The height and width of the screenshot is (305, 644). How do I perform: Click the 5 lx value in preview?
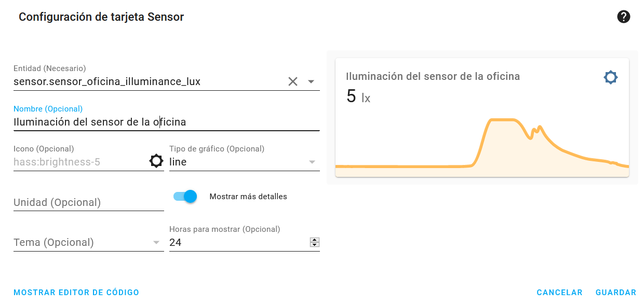[358, 96]
